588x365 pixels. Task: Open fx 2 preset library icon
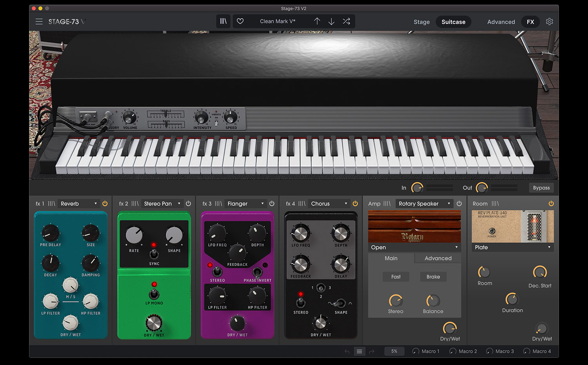135,204
